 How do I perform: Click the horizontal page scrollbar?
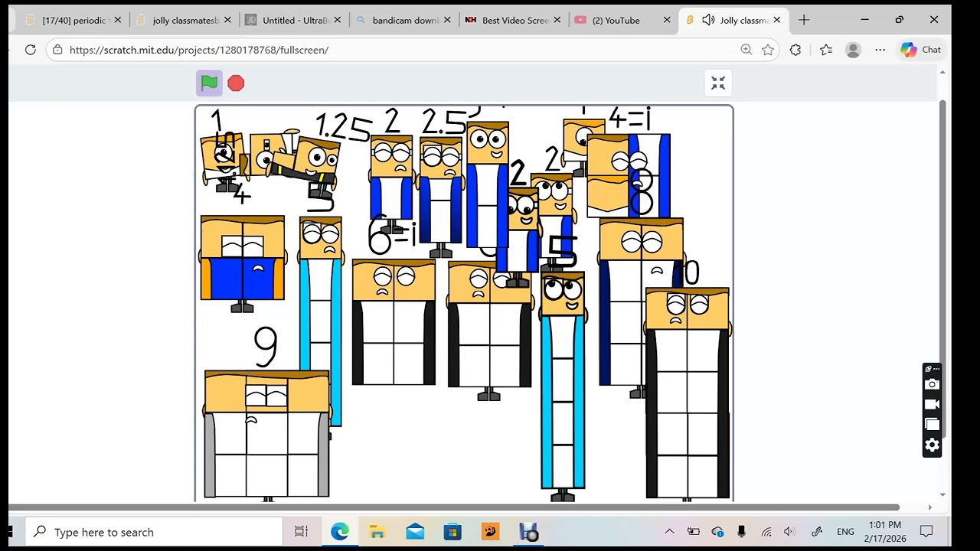pyautogui.click(x=454, y=507)
